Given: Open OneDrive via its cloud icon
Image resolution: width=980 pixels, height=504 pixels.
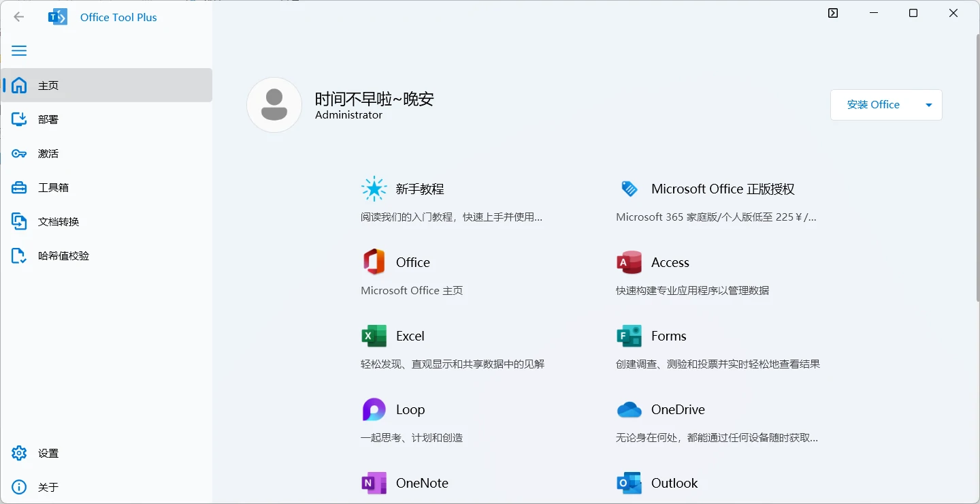Looking at the screenshot, I should (x=629, y=409).
